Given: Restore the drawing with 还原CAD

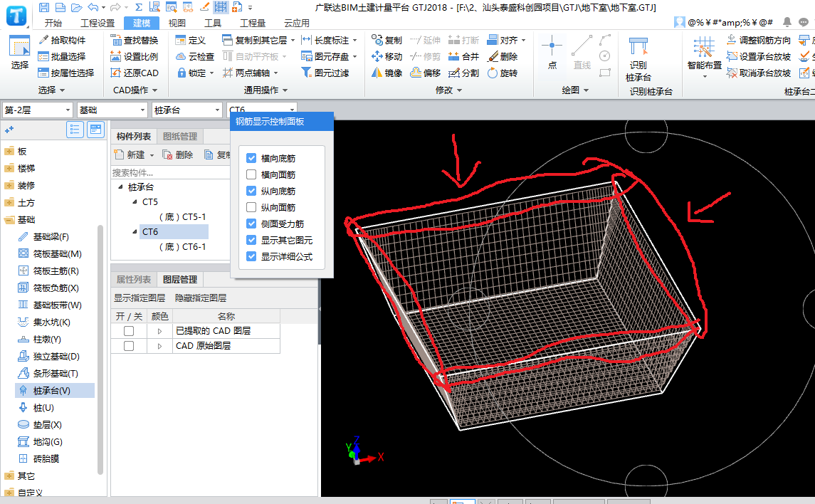Looking at the screenshot, I should (134, 73).
